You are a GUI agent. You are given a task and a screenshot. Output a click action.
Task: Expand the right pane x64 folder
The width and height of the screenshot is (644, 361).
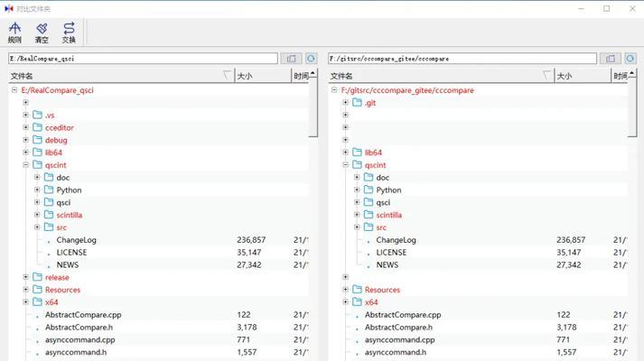tap(345, 302)
